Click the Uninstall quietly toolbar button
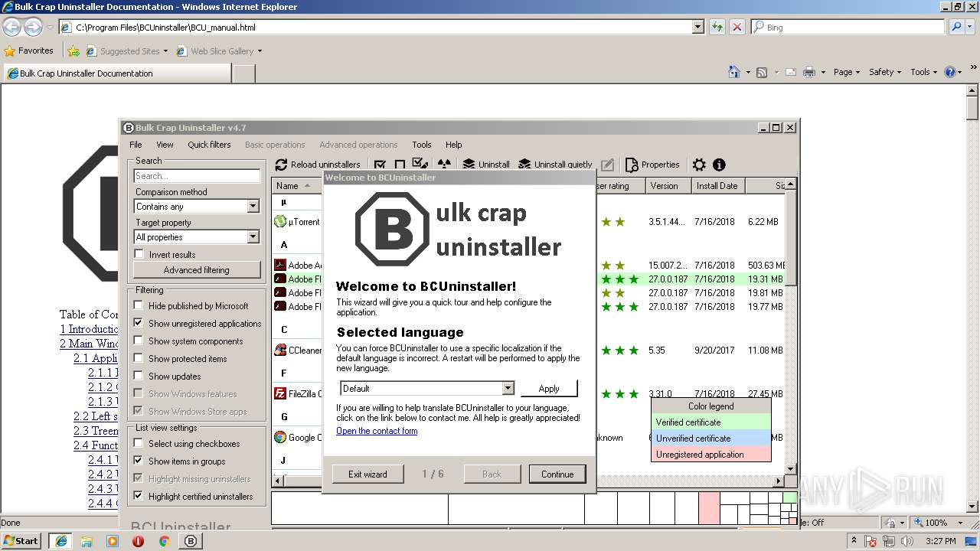The width and height of the screenshot is (980, 551). (556, 165)
